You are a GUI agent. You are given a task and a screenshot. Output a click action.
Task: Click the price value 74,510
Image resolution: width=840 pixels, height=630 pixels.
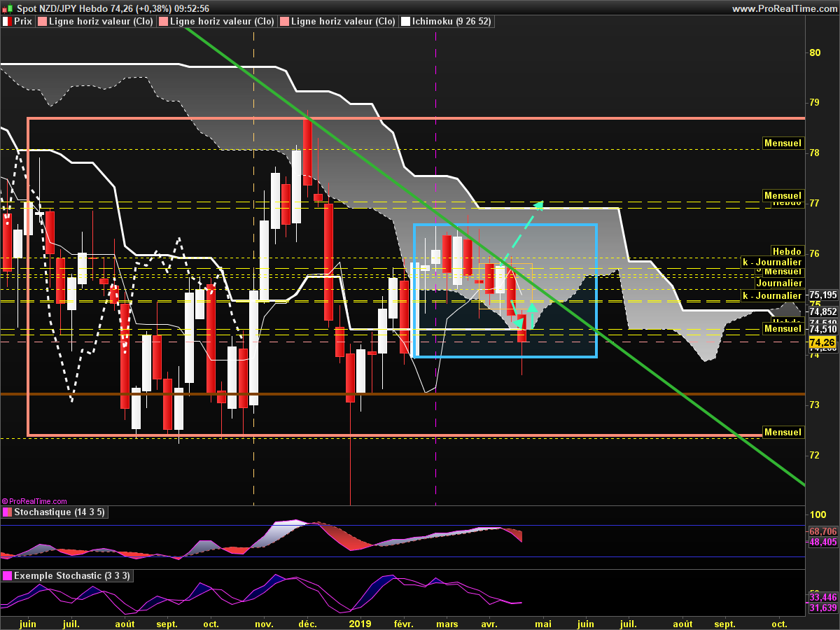[822, 329]
